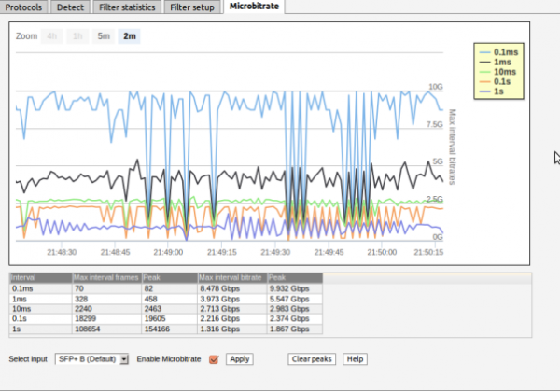Set zoom to 2m
The width and height of the screenshot is (560, 392).
[129, 36]
